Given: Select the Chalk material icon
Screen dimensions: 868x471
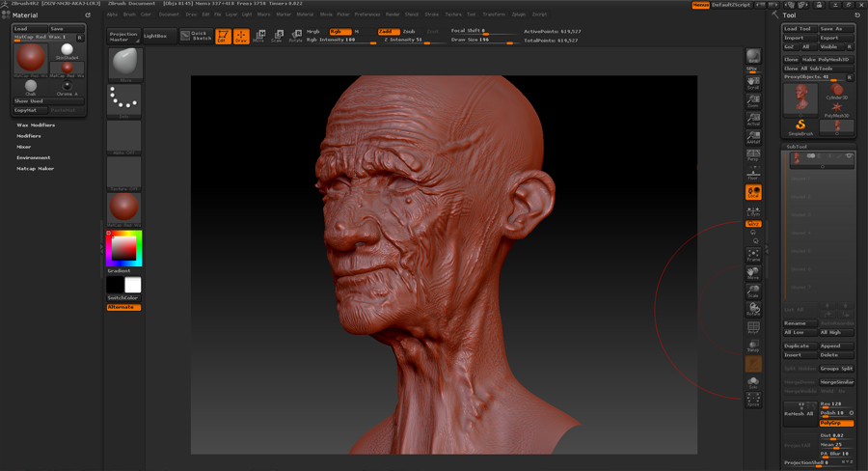Looking at the screenshot, I should pos(31,87).
